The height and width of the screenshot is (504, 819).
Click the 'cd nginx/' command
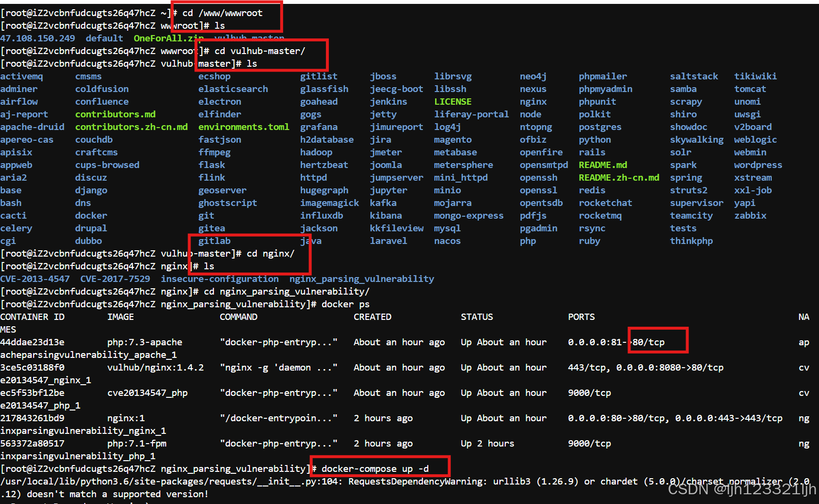tap(270, 254)
